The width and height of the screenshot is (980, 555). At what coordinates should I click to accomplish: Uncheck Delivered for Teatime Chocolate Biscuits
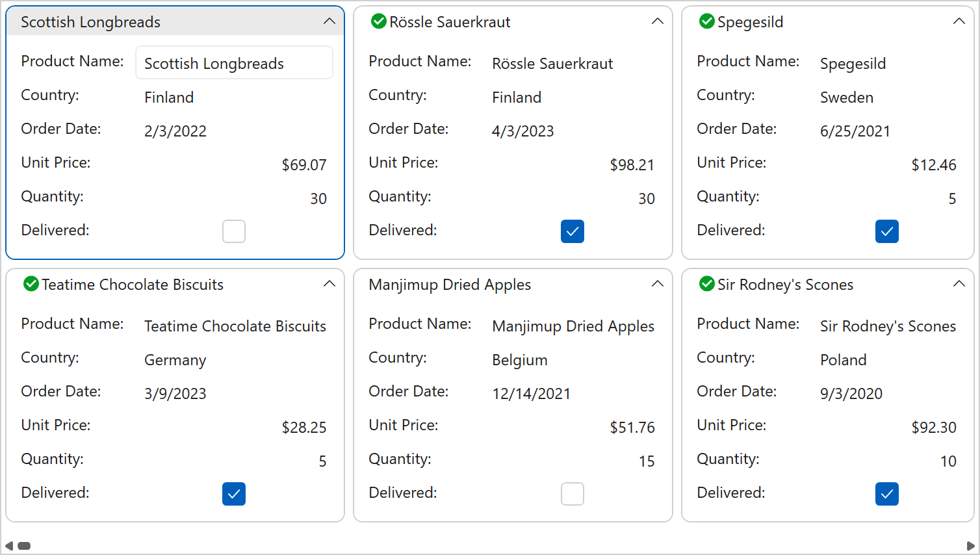pos(234,494)
